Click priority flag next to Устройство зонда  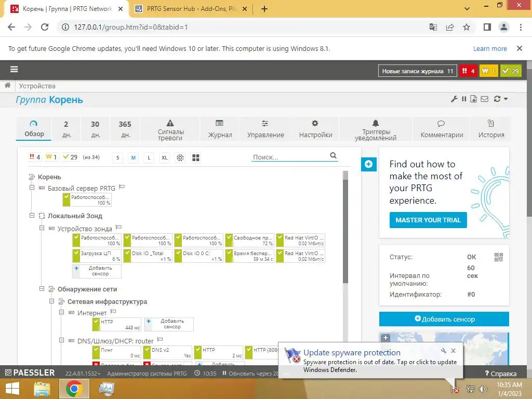pyautogui.click(x=118, y=228)
